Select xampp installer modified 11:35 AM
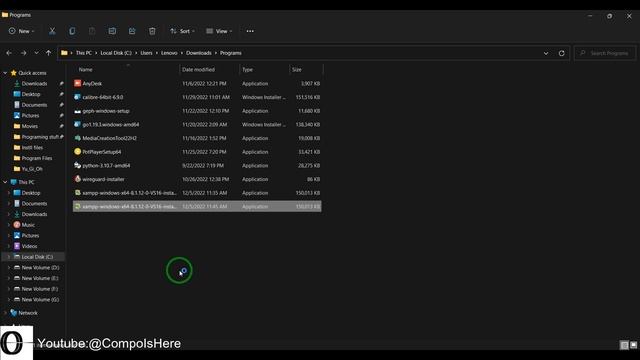 tap(197, 193)
